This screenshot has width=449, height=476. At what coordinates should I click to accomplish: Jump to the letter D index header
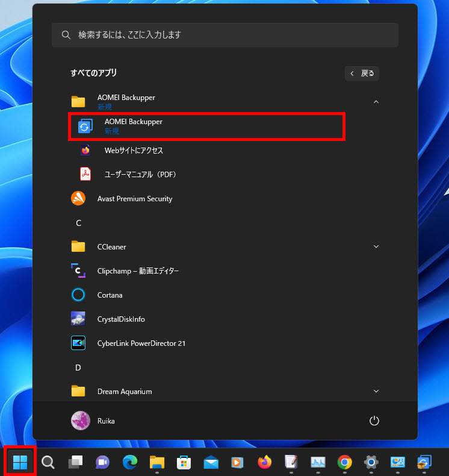(78, 368)
